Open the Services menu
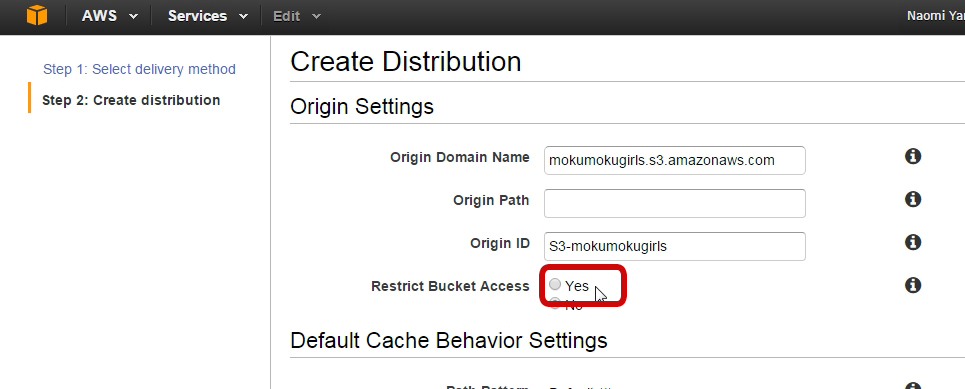 [208, 16]
